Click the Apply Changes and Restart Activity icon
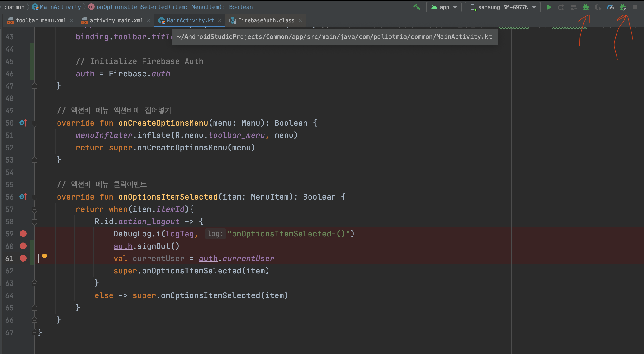The width and height of the screenshot is (644, 354). 561,7
